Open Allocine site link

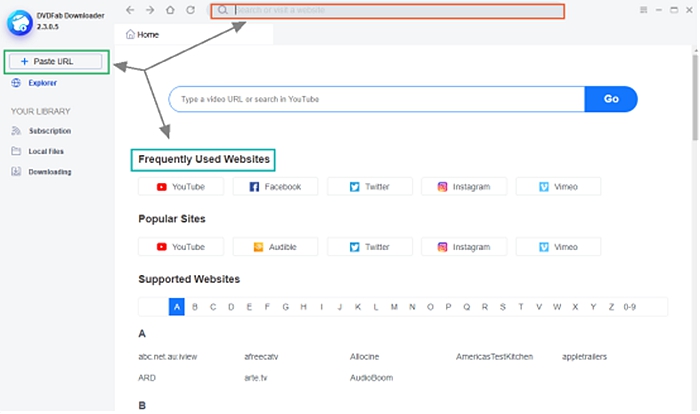coord(364,357)
